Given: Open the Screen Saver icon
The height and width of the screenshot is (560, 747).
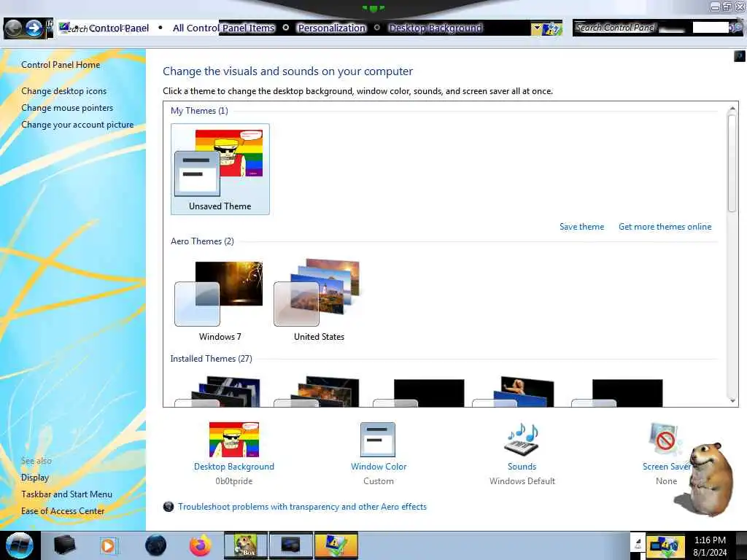Looking at the screenshot, I should (x=665, y=440).
